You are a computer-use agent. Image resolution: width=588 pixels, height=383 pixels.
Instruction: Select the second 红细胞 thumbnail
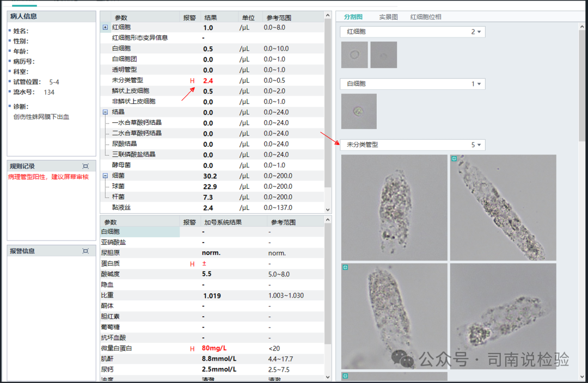click(384, 55)
